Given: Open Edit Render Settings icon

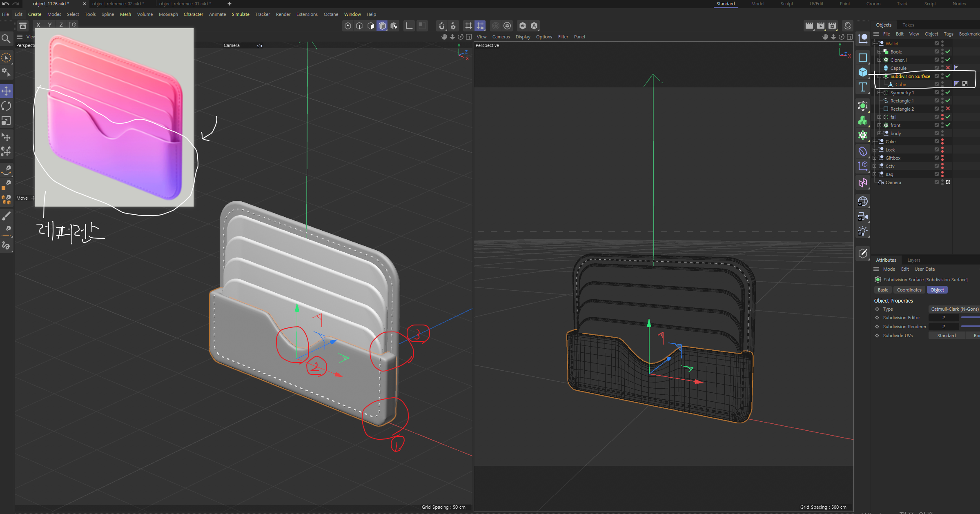Looking at the screenshot, I should [832, 26].
